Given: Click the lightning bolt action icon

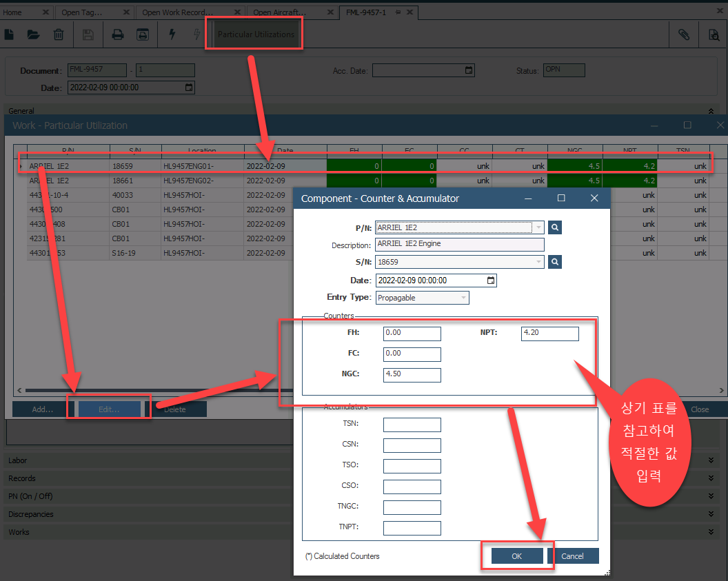Looking at the screenshot, I should [x=172, y=34].
